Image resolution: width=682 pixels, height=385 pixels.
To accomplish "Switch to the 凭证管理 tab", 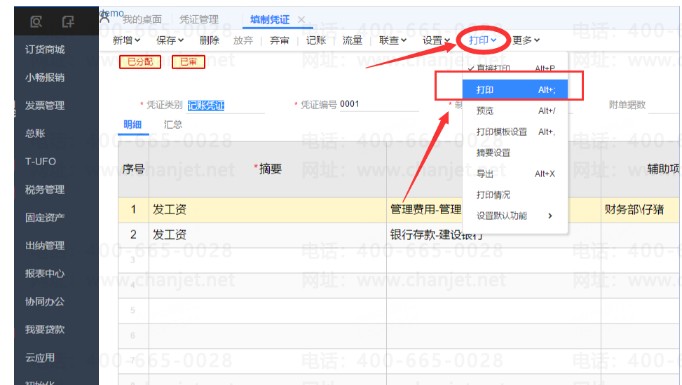I will click(199, 20).
